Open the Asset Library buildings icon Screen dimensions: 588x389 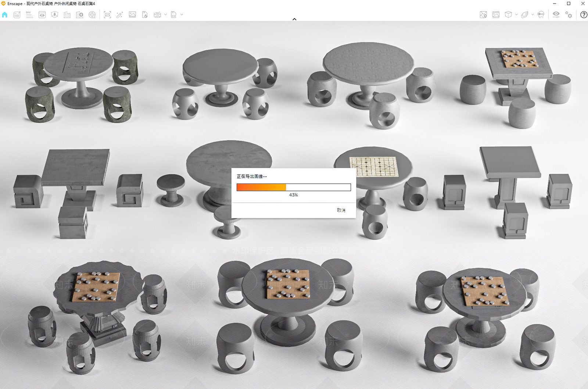[67, 15]
